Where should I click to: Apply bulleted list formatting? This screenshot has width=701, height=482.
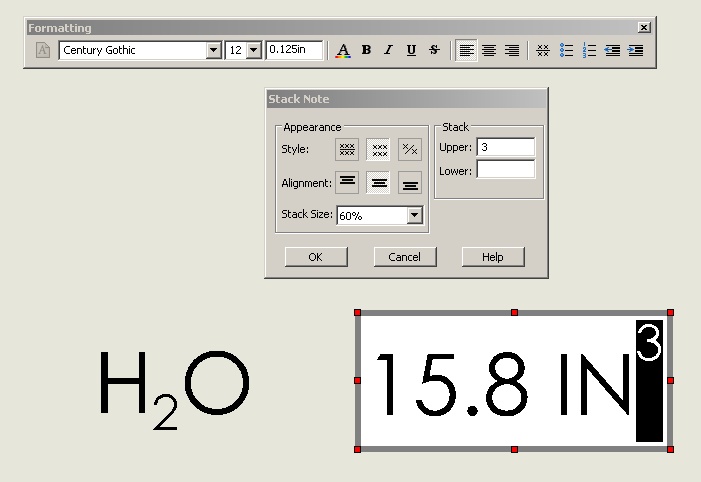566,50
